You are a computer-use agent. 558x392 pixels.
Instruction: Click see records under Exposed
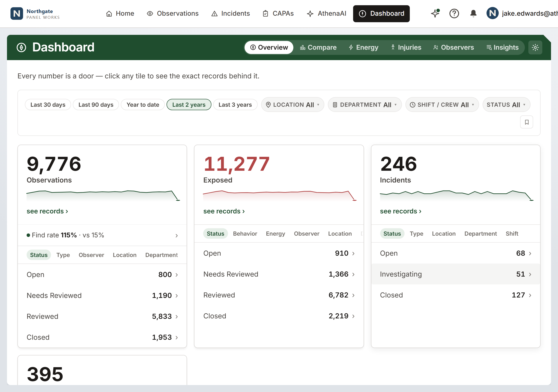(224, 211)
